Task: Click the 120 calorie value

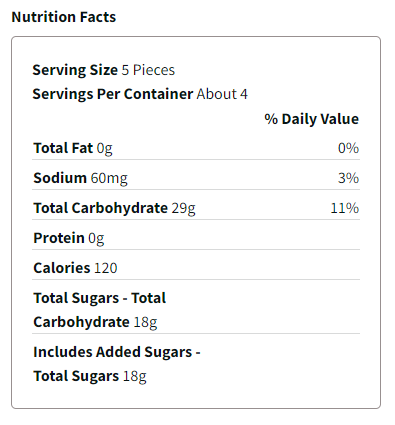Action: 106,268
